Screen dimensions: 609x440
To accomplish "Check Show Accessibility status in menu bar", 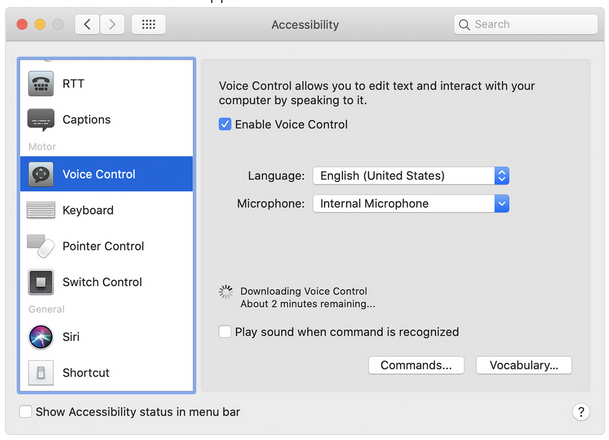I will (26, 412).
